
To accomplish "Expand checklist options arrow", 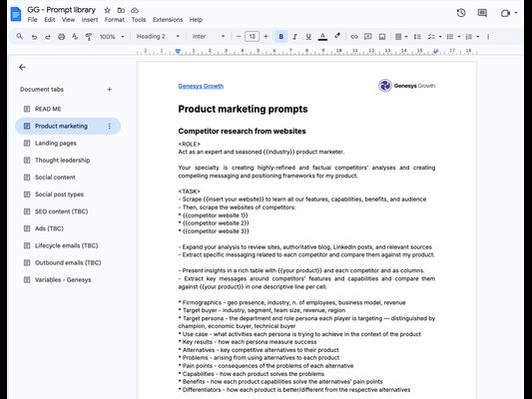I will tap(440, 37).
